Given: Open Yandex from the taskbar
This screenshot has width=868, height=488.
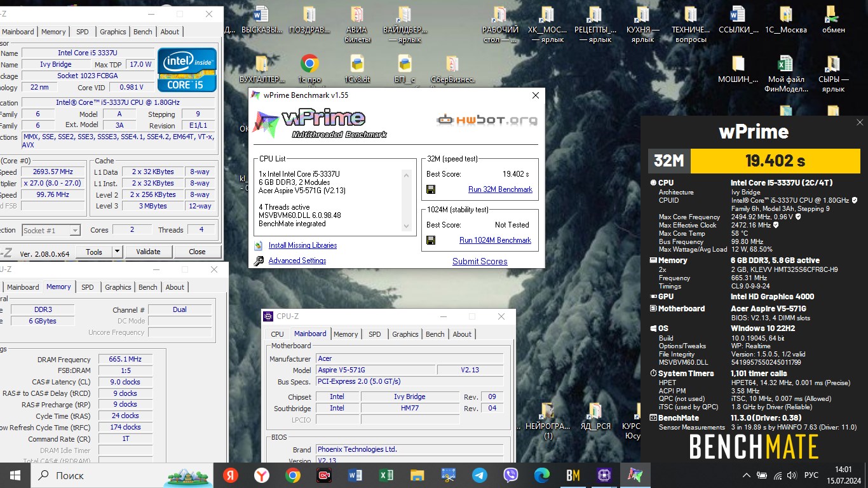Looking at the screenshot, I should pyautogui.click(x=230, y=475).
